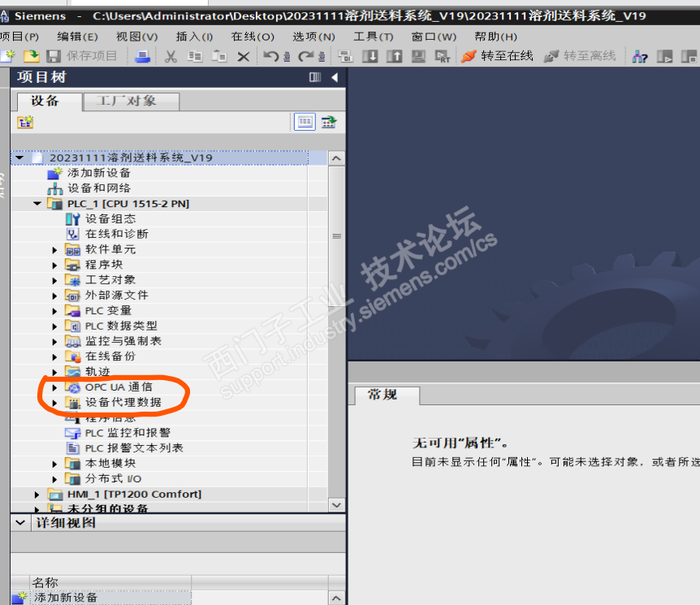Open the 插入(I) menu

coord(194,37)
